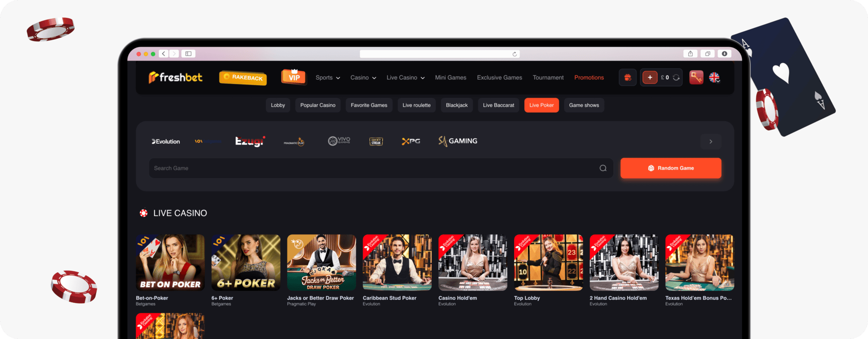This screenshot has height=339, width=868.
Task: Open Mini Games menu item
Action: click(x=450, y=78)
